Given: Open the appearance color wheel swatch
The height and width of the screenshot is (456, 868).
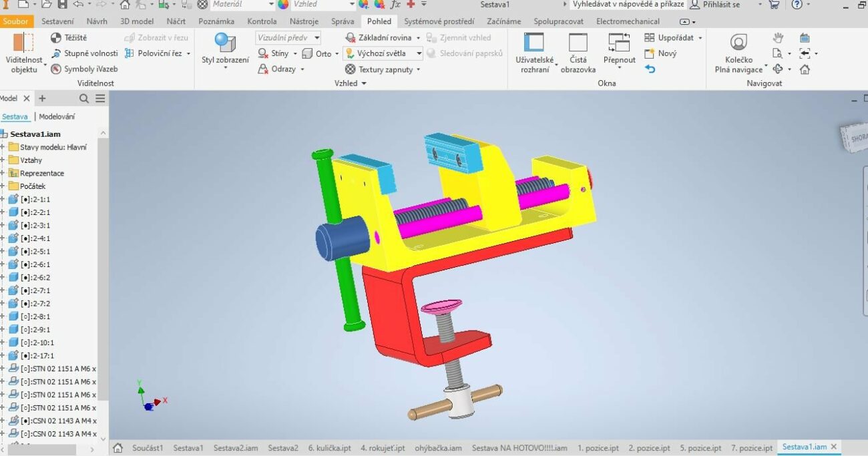Looking at the screenshot, I should click(283, 5).
